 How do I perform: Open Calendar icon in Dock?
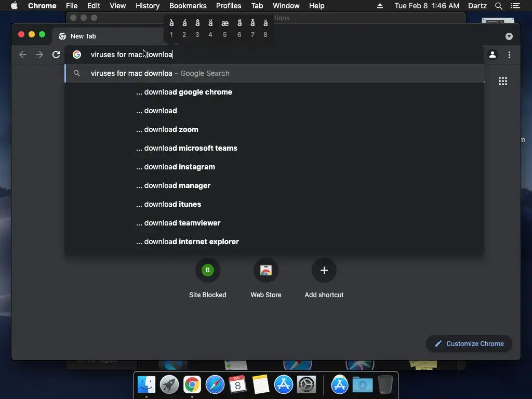coord(237,385)
